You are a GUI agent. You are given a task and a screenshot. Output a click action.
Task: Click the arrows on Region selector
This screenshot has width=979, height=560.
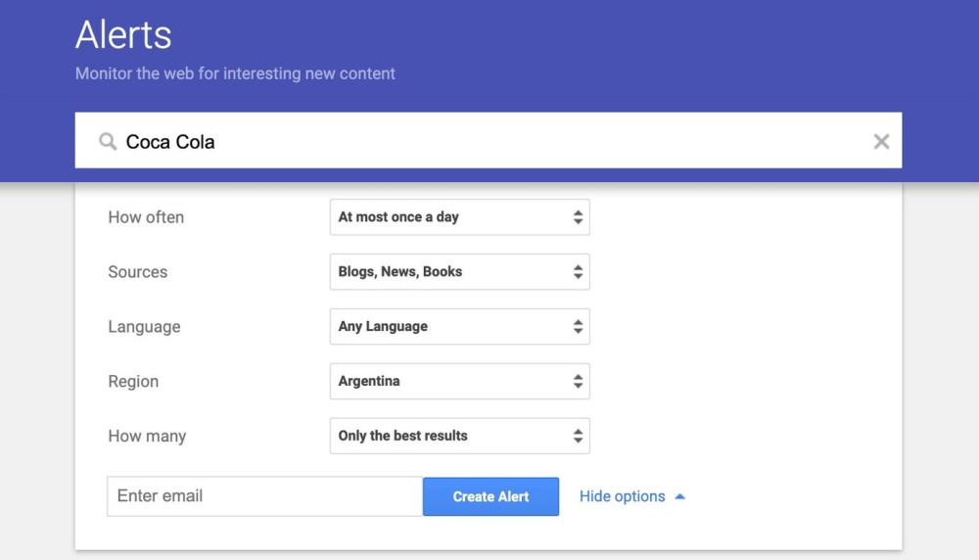tap(578, 382)
